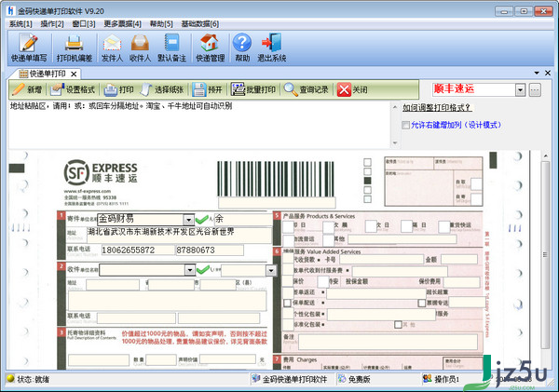Click the green checkmark beside sender company
This screenshot has height=392, width=559.
pyautogui.click(x=202, y=219)
